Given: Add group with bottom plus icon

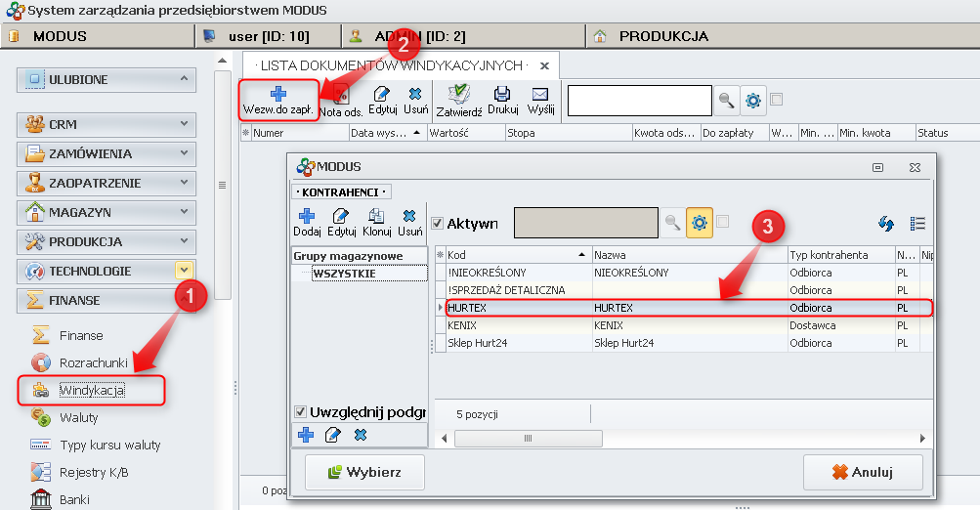Looking at the screenshot, I should (x=306, y=435).
